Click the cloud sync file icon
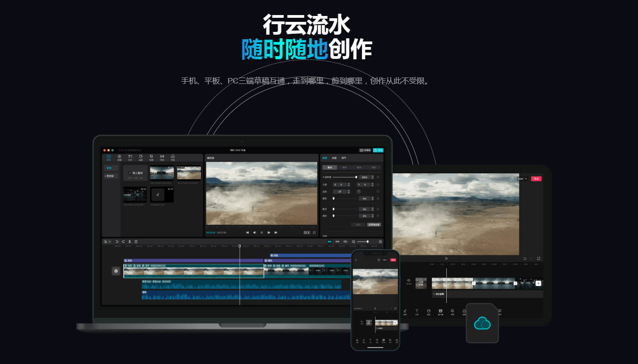The image size is (638, 364). [x=482, y=323]
